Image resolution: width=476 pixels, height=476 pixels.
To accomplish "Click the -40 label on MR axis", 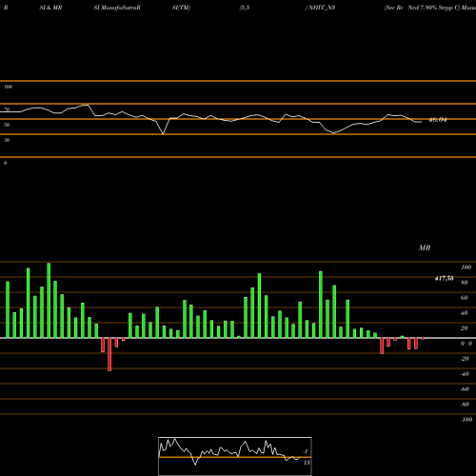I will (465, 374).
